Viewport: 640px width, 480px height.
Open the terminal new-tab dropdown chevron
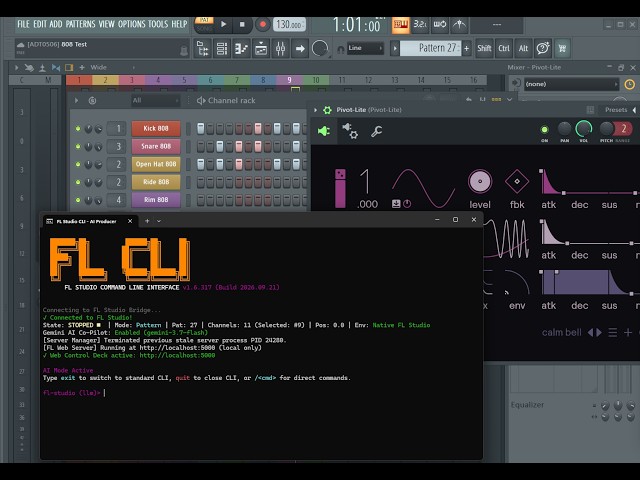(159, 221)
